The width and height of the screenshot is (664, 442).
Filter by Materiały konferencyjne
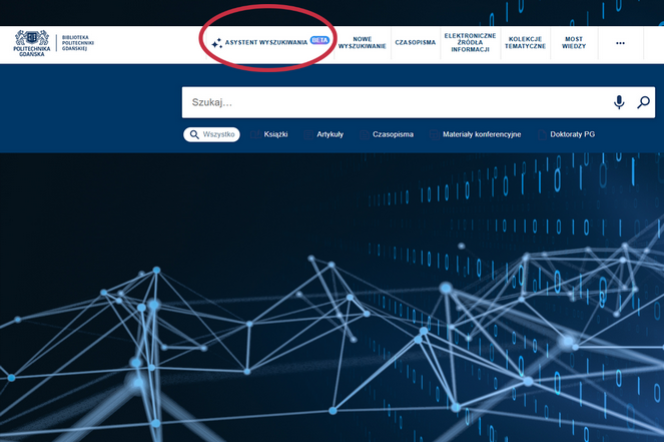pyautogui.click(x=481, y=134)
